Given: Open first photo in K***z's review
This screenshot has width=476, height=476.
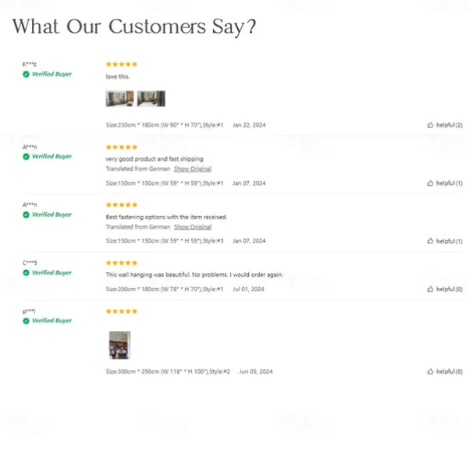Looking at the screenshot, I should tap(119, 99).
